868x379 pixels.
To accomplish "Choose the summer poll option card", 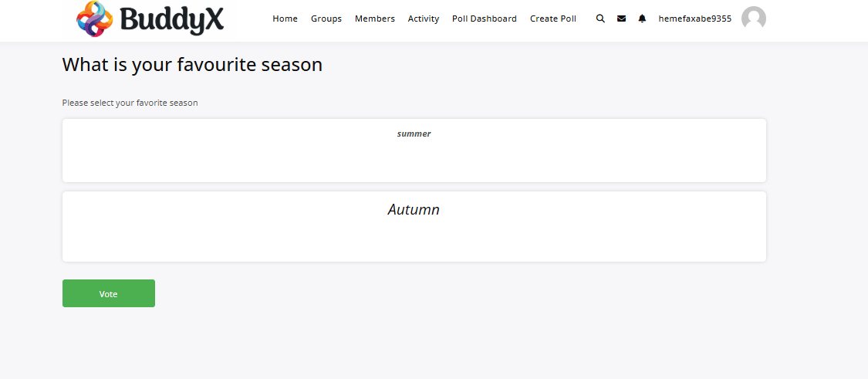I will click(x=414, y=158).
